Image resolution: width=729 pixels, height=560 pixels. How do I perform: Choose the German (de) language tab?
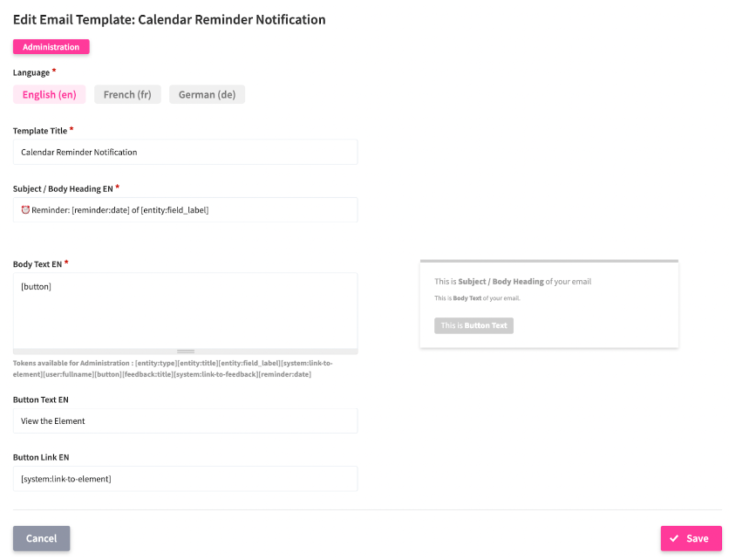coord(207,94)
